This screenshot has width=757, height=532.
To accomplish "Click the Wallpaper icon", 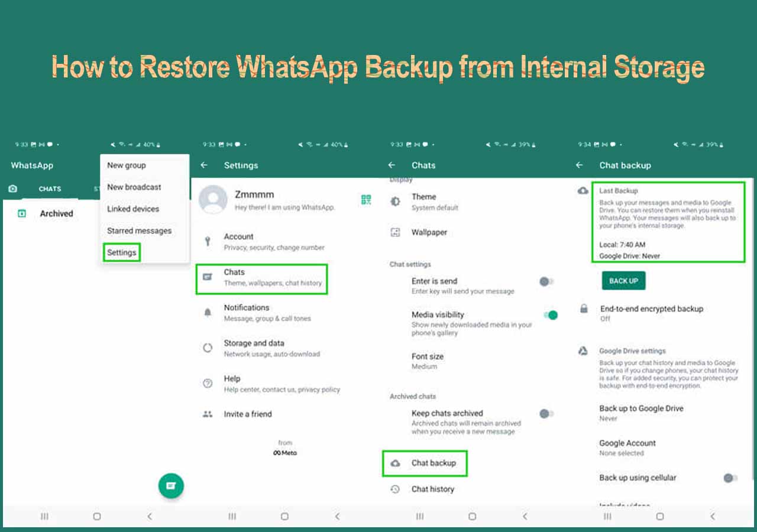I will [x=395, y=233].
